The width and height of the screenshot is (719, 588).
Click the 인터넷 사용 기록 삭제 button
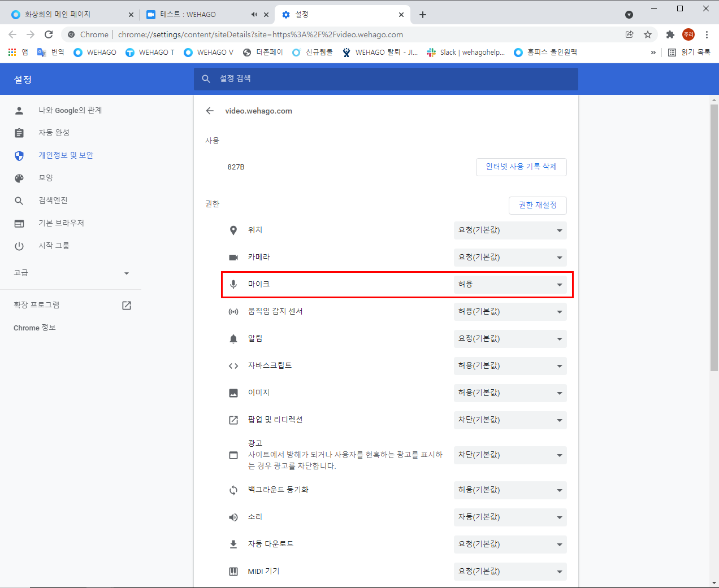tap(521, 167)
